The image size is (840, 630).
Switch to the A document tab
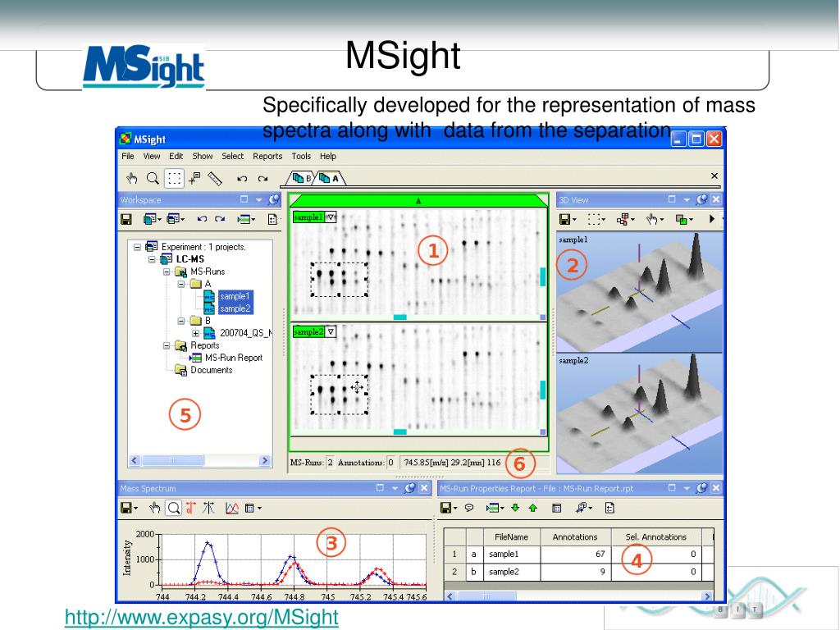click(x=330, y=178)
